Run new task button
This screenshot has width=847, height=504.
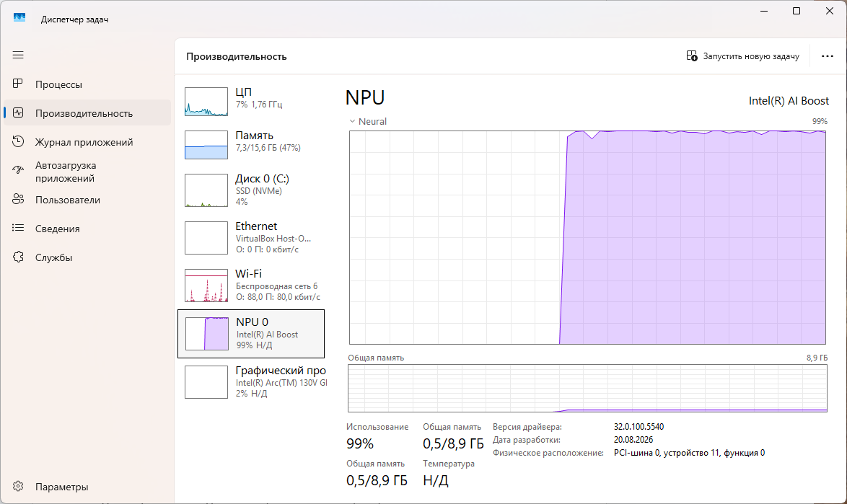(x=742, y=56)
